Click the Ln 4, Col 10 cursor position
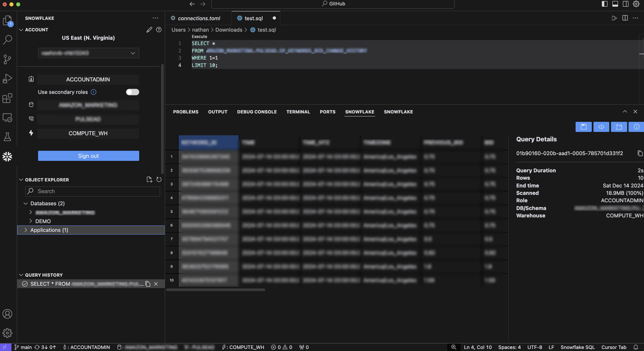Viewport: 644px width, 351px height. tap(478, 347)
